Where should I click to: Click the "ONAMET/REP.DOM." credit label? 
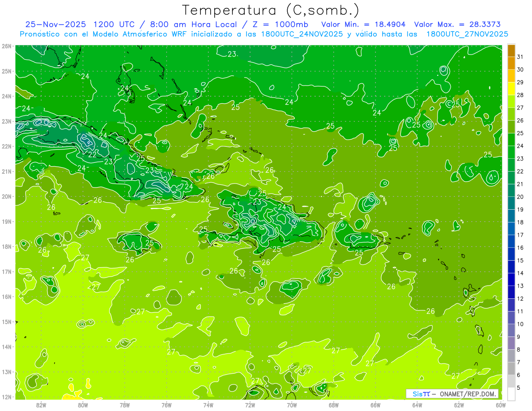coord(468,394)
